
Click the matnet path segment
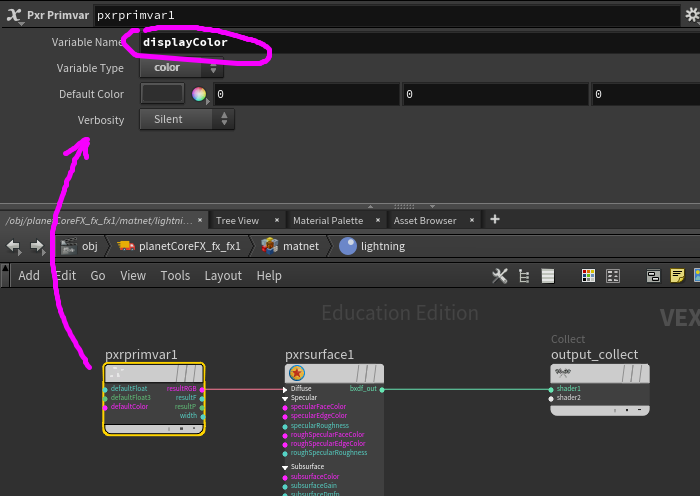301,246
